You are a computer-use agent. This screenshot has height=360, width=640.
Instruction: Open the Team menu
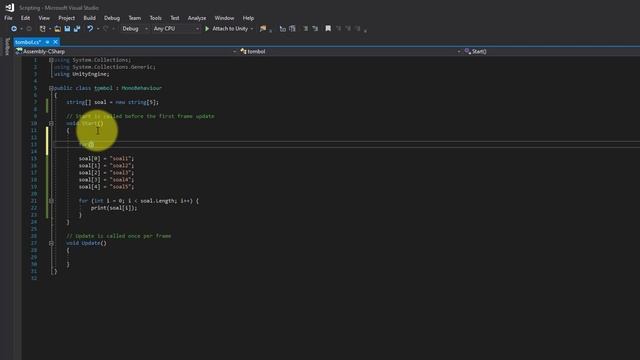tap(135, 18)
